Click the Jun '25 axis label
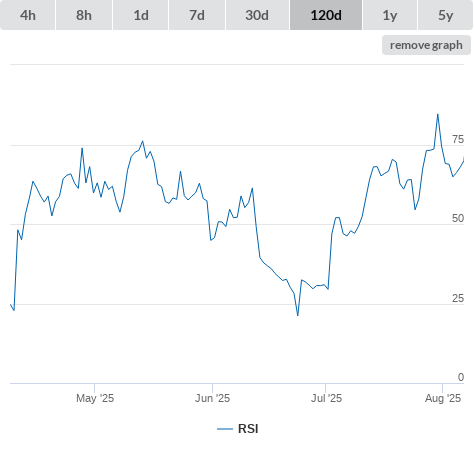 pos(212,398)
